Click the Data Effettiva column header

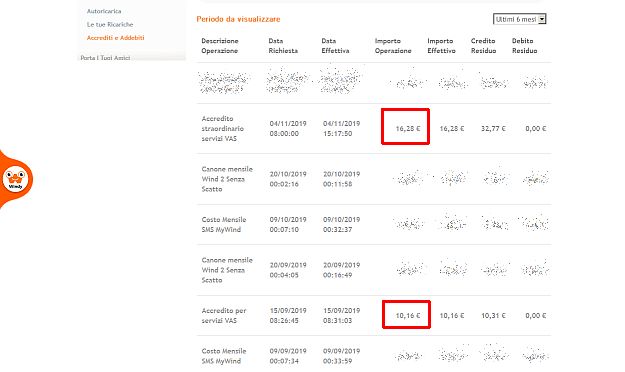tap(335, 46)
